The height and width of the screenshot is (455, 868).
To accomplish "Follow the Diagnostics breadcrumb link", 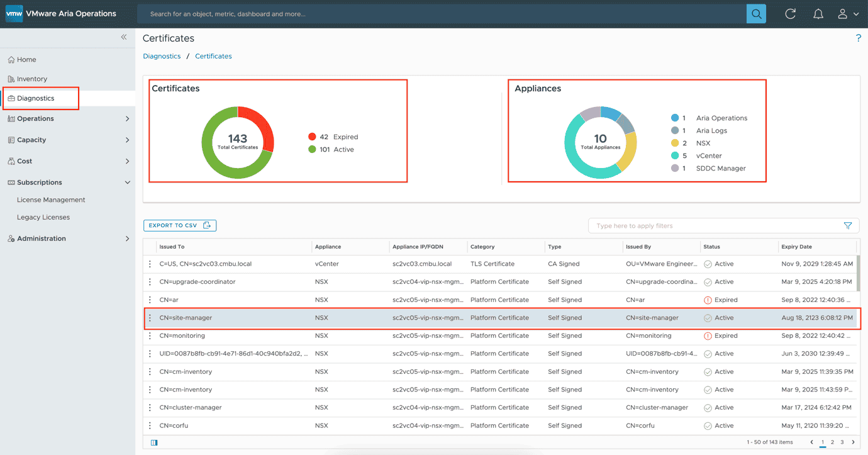I will tap(162, 56).
